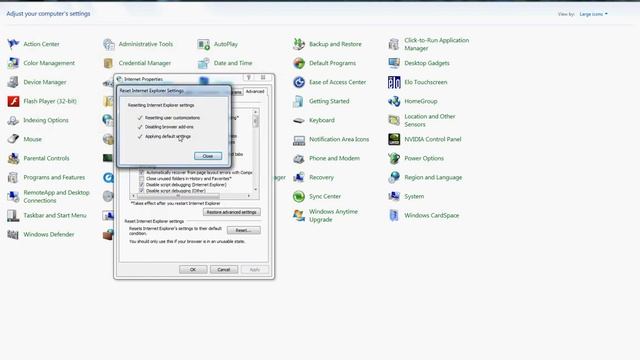Image resolution: width=640 pixels, height=360 pixels.
Task: Open the 'View by: Large icons' dropdown
Action: coord(593,14)
